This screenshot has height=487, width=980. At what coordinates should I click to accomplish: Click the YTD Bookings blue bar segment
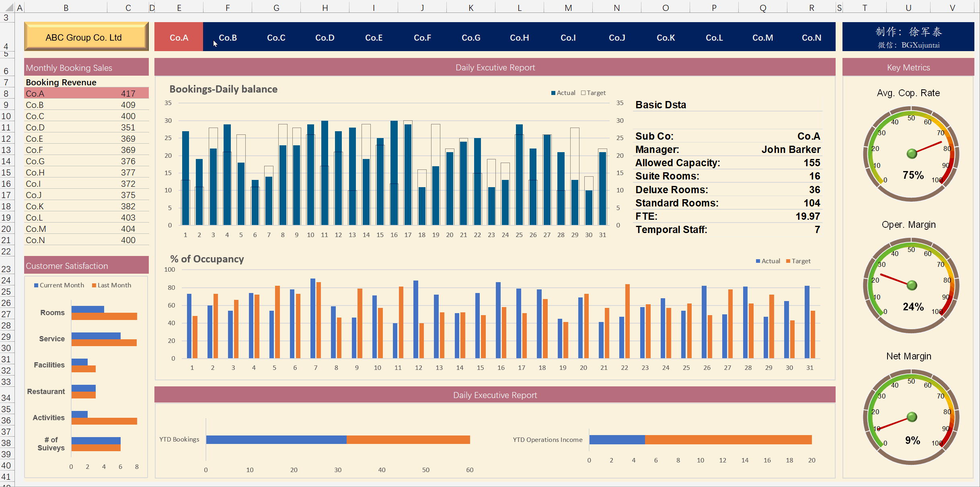pos(276,440)
